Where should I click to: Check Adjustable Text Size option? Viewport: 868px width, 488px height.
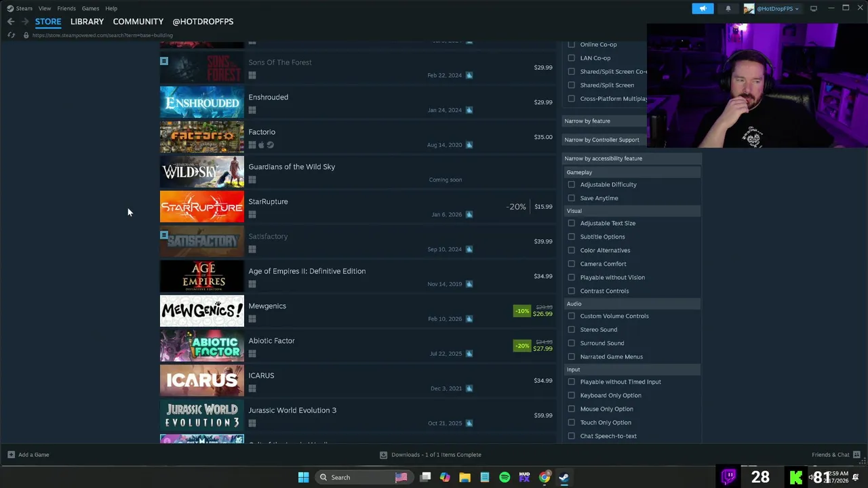point(571,223)
